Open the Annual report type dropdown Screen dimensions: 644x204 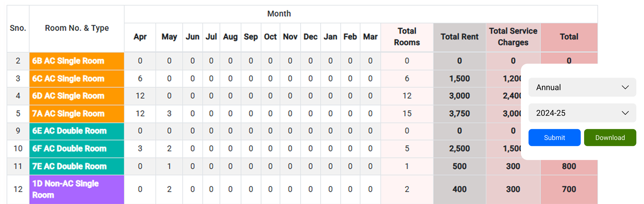(x=582, y=87)
